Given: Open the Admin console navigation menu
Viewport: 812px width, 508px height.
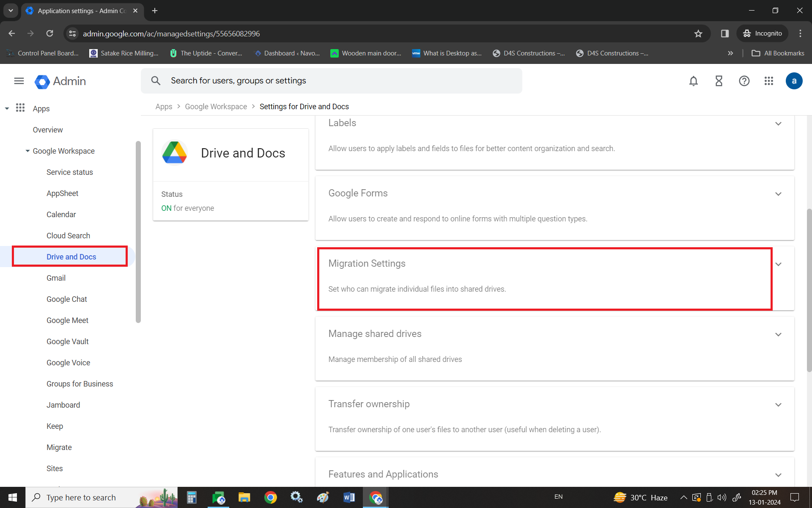Looking at the screenshot, I should point(19,81).
